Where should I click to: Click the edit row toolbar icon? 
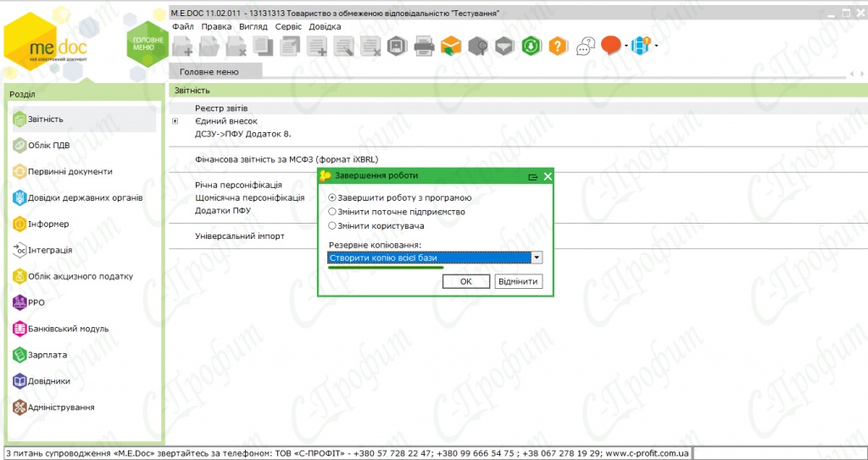[344, 46]
